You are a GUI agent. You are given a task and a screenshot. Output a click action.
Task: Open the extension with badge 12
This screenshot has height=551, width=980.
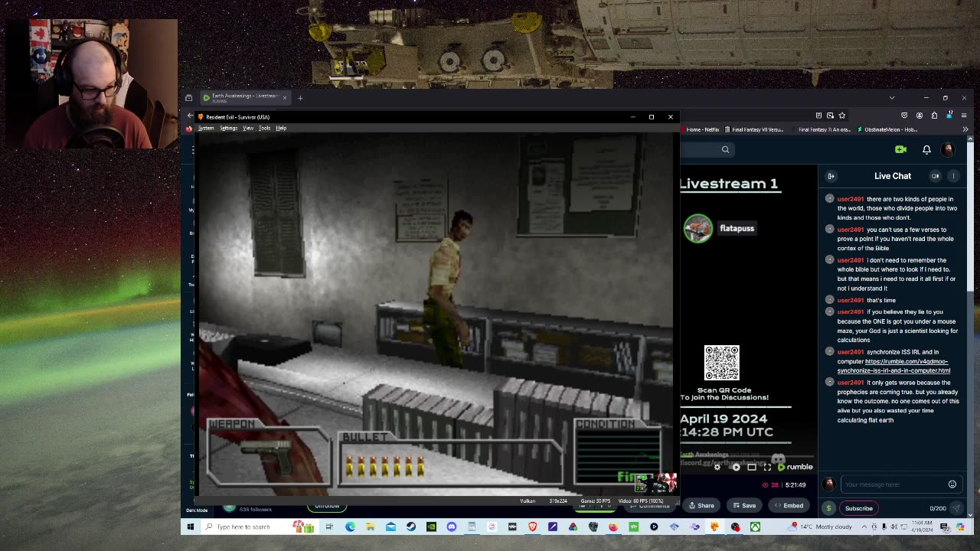pos(949,116)
